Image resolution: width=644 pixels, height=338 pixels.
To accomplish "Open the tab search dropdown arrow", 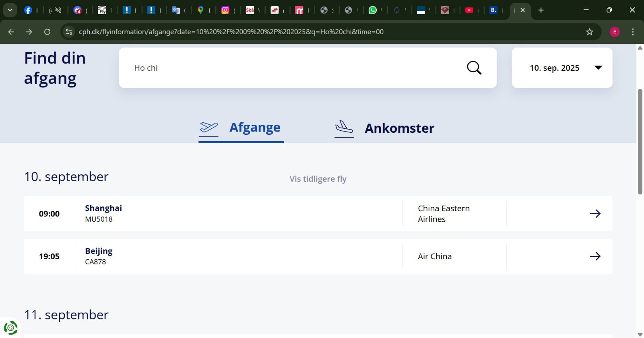I will [10, 10].
